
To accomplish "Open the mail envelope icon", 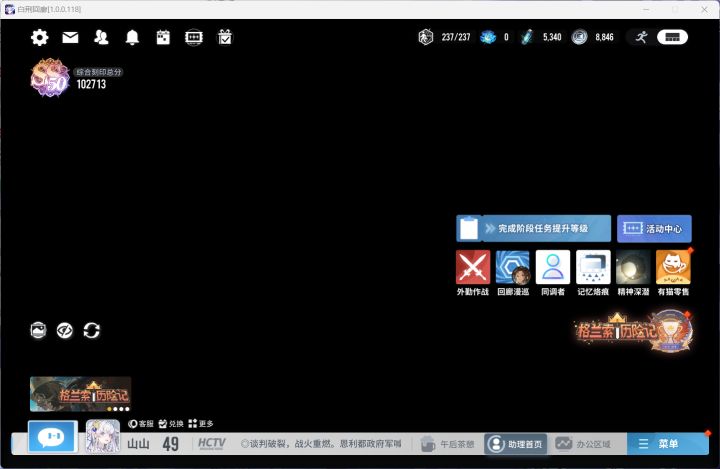I will click(x=70, y=37).
